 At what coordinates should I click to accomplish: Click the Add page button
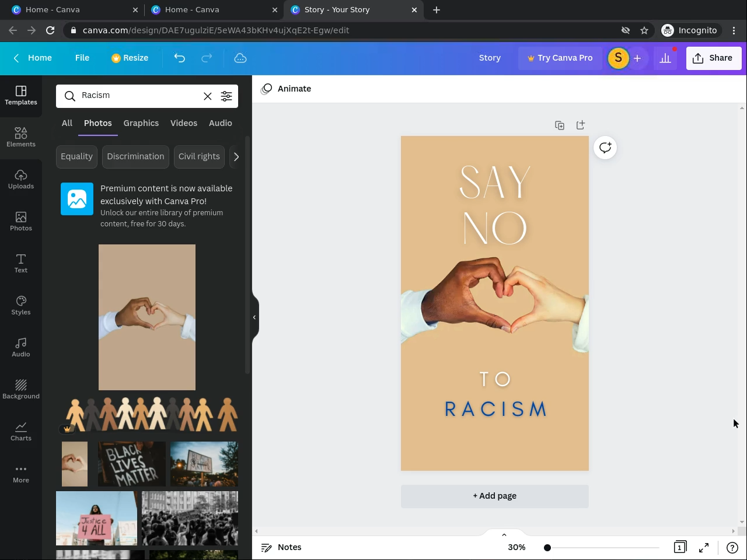click(495, 496)
